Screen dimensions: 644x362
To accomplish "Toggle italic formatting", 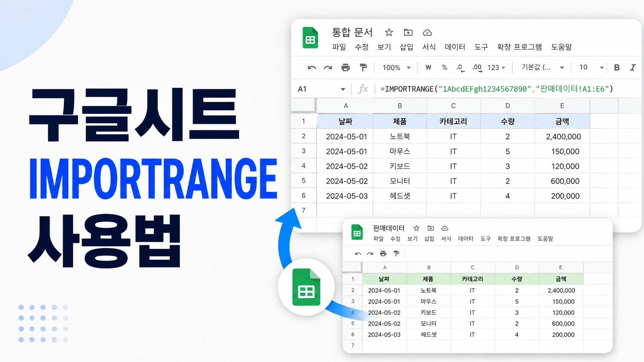I will (x=632, y=67).
